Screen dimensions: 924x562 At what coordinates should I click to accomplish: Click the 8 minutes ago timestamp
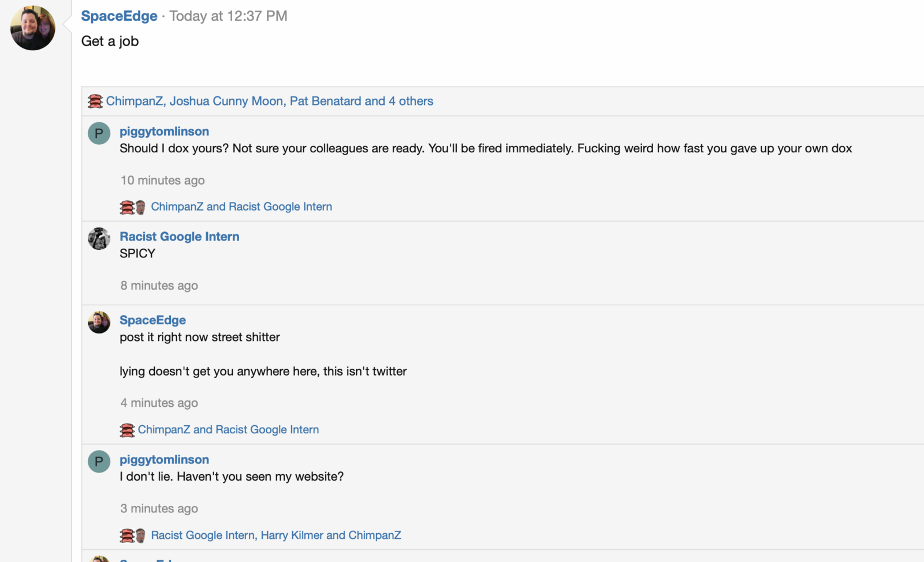159,286
